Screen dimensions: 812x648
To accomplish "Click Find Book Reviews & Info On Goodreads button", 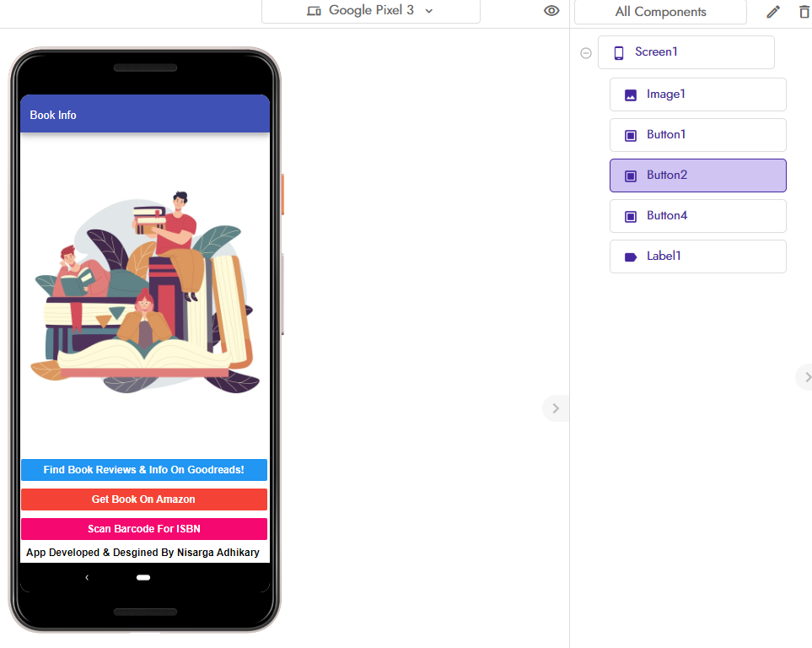I will click(x=144, y=470).
